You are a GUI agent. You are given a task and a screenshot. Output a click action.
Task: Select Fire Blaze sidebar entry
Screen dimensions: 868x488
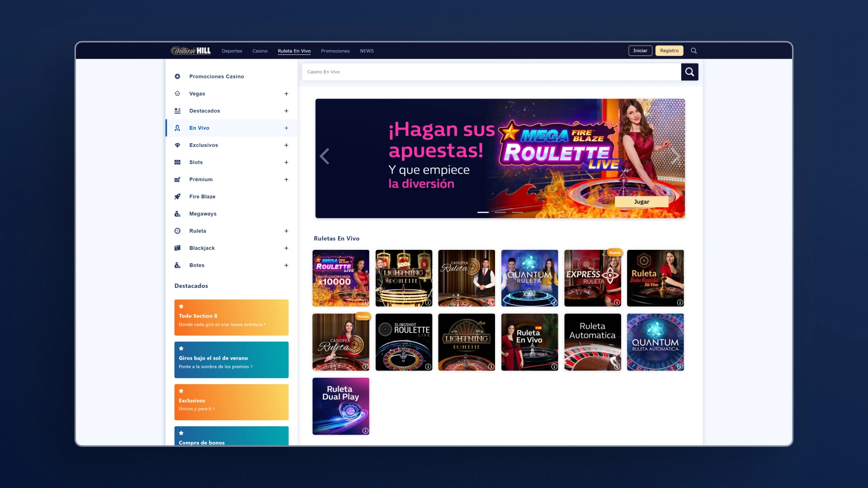point(231,197)
